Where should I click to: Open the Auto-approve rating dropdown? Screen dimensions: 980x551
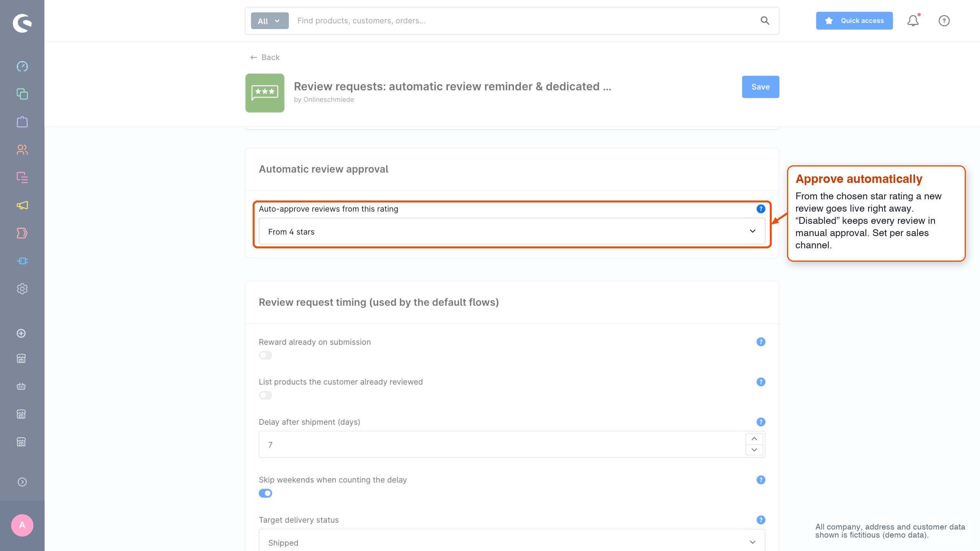coord(512,231)
